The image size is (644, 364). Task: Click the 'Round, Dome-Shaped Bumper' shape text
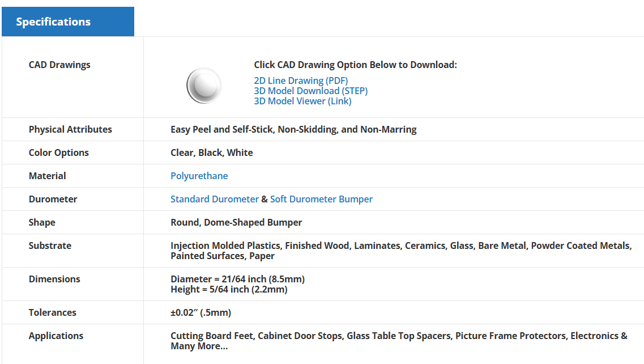(x=236, y=223)
